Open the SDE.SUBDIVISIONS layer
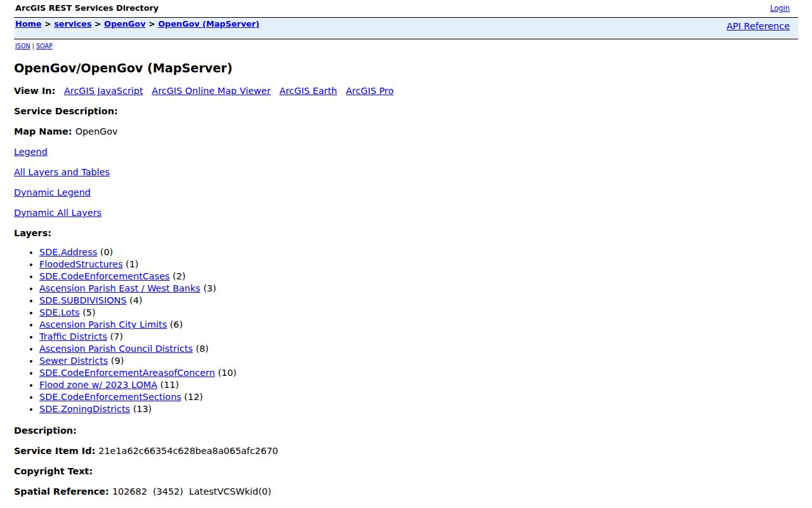This screenshot has width=812, height=508. click(82, 300)
